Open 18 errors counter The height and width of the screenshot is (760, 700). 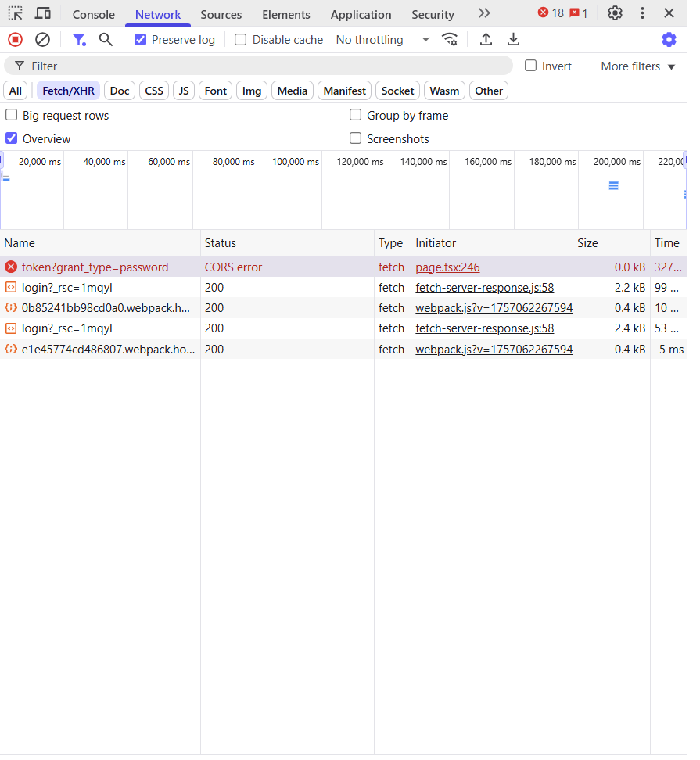pos(551,13)
